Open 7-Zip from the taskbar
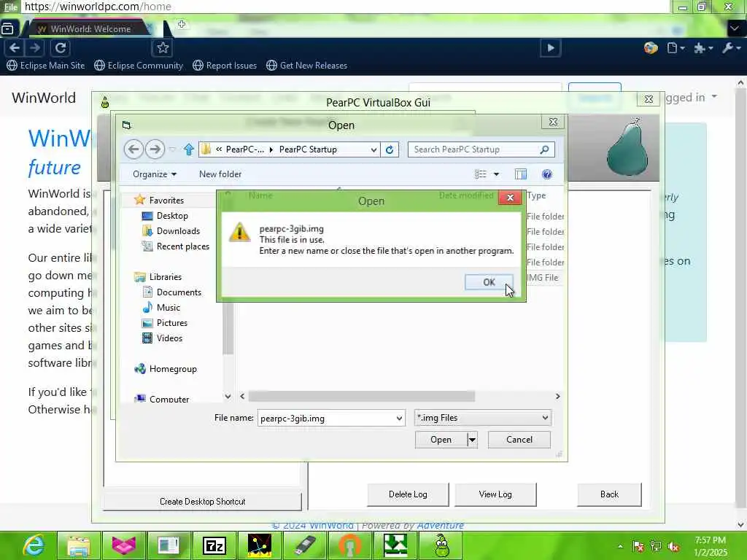Image resolution: width=747 pixels, height=560 pixels. [214, 545]
